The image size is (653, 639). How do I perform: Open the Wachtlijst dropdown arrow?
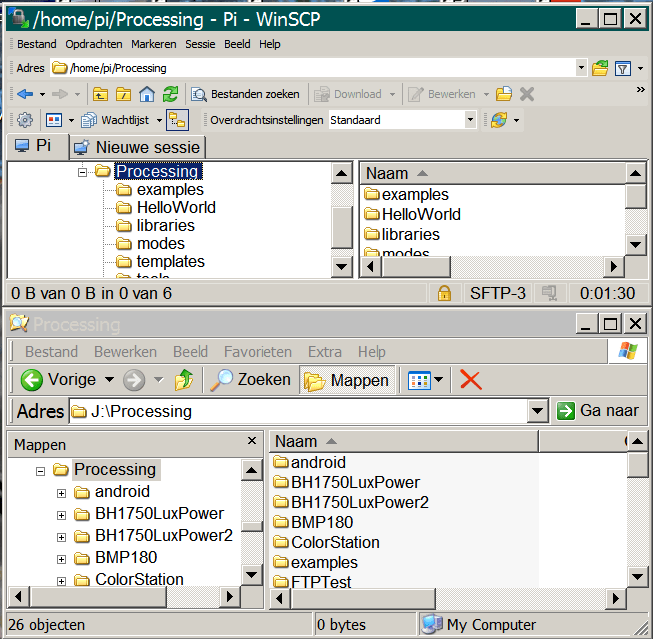point(159,120)
